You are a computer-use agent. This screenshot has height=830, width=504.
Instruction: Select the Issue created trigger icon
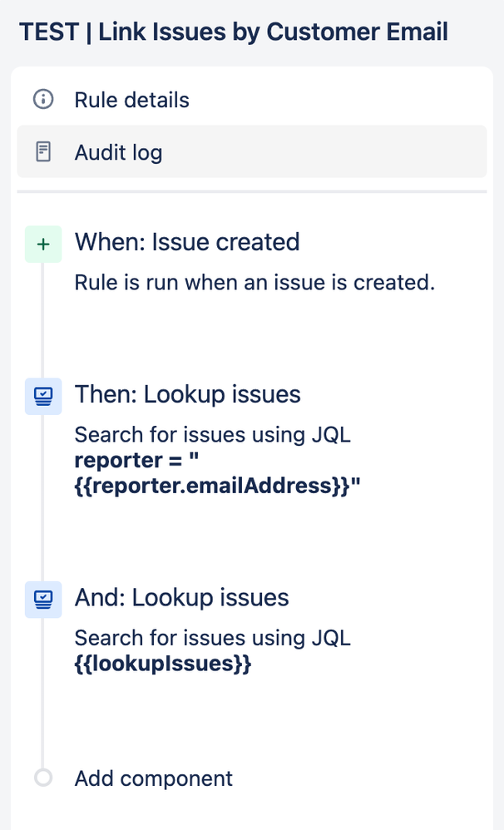point(42,243)
